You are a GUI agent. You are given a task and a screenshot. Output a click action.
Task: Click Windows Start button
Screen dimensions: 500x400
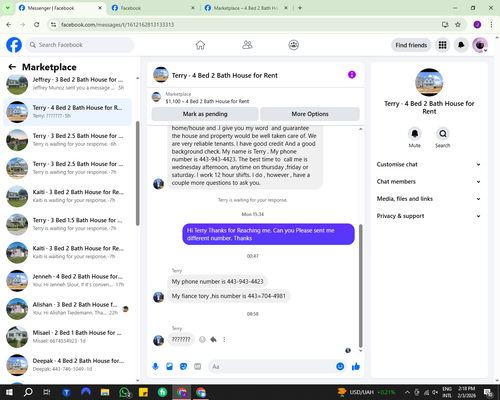tap(9, 392)
